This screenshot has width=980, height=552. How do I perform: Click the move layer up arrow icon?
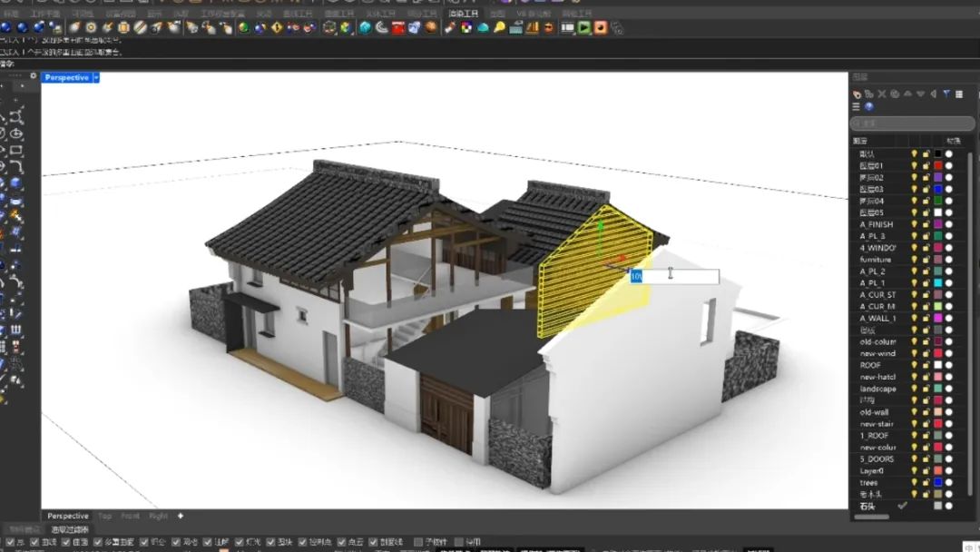[x=907, y=94]
